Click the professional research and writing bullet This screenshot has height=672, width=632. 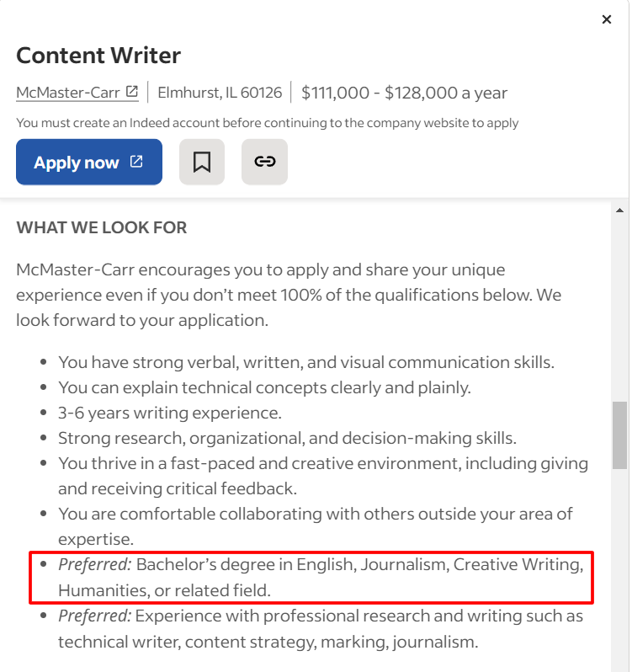pos(320,628)
